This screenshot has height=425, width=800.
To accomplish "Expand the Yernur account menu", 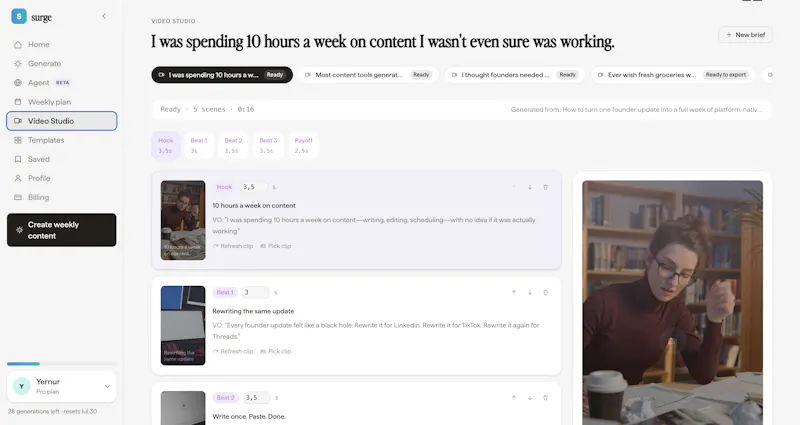I will [x=107, y=386].
